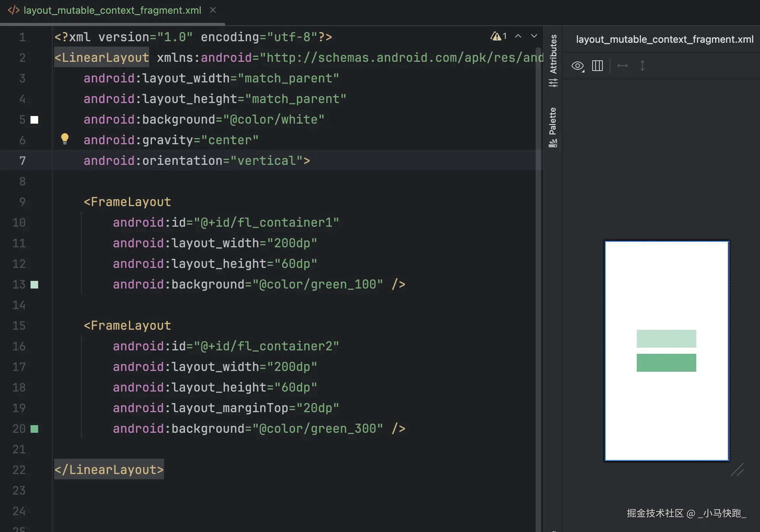Click the green_300 color swatch on line 20

click(x=34, y=429)
